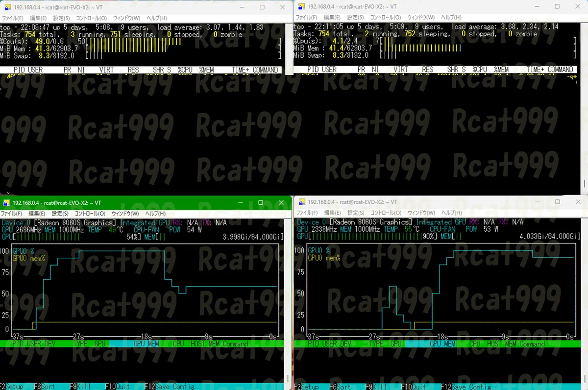Click 'GPU0 mem%' legend in 54% GPU window

click(x=28, y=258)
